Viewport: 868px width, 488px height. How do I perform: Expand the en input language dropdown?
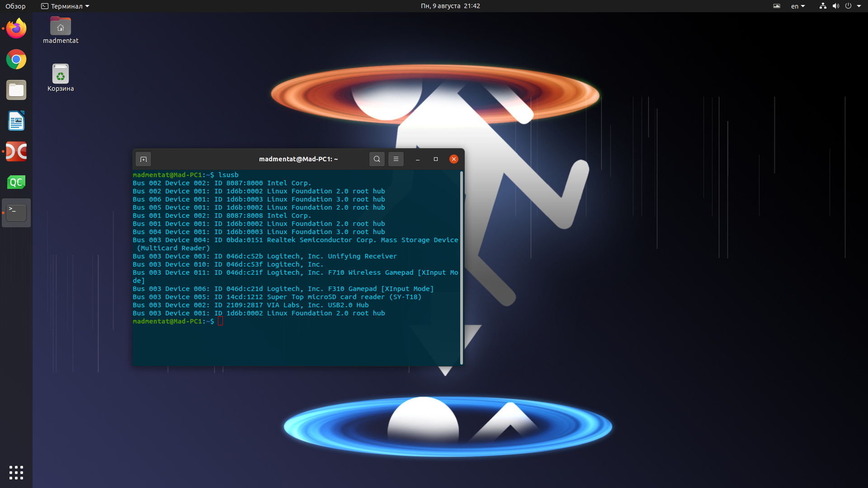pyautogui.click(x=798, y=6)
